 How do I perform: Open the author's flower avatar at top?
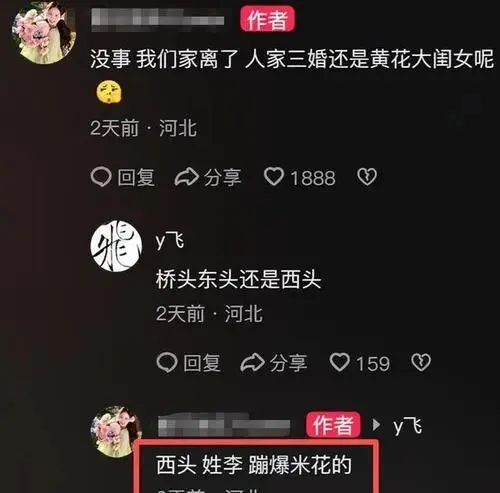(44, 32)
